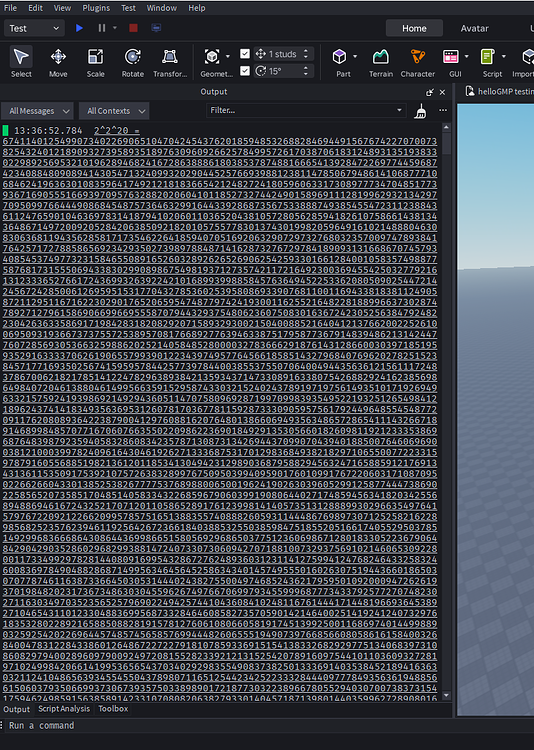Open the Window menu
This screenshot has height=750, width=534.
click(x=162, y=8)
